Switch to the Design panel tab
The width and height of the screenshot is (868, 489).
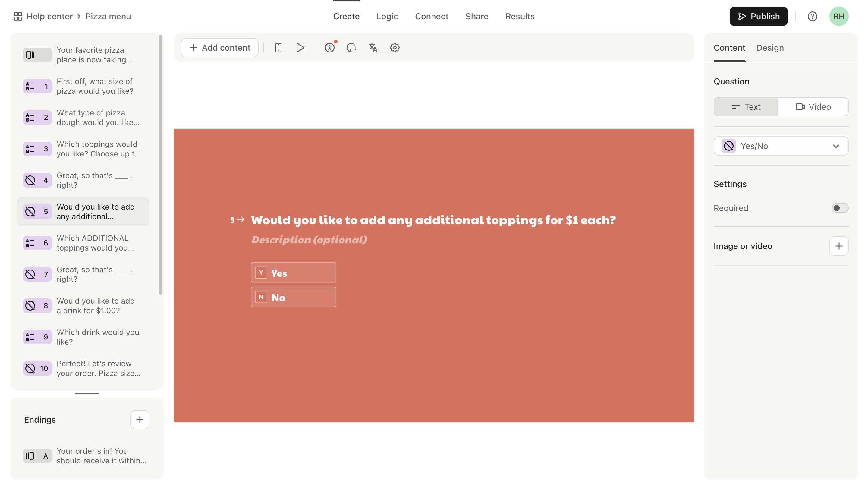pyautogui.click(x=770, y=48)
